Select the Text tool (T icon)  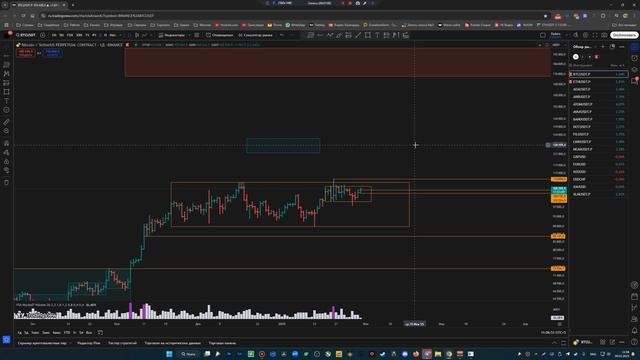(x=7, y=101)
